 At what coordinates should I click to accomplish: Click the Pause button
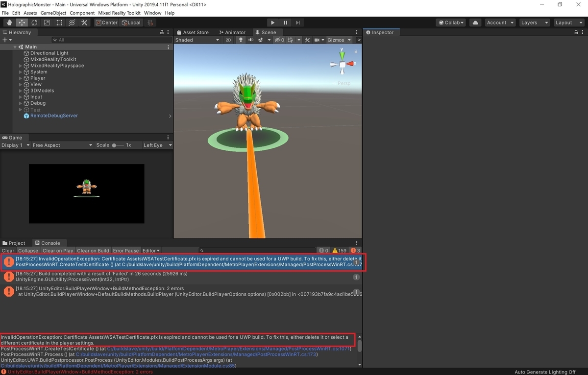(286, 23)
